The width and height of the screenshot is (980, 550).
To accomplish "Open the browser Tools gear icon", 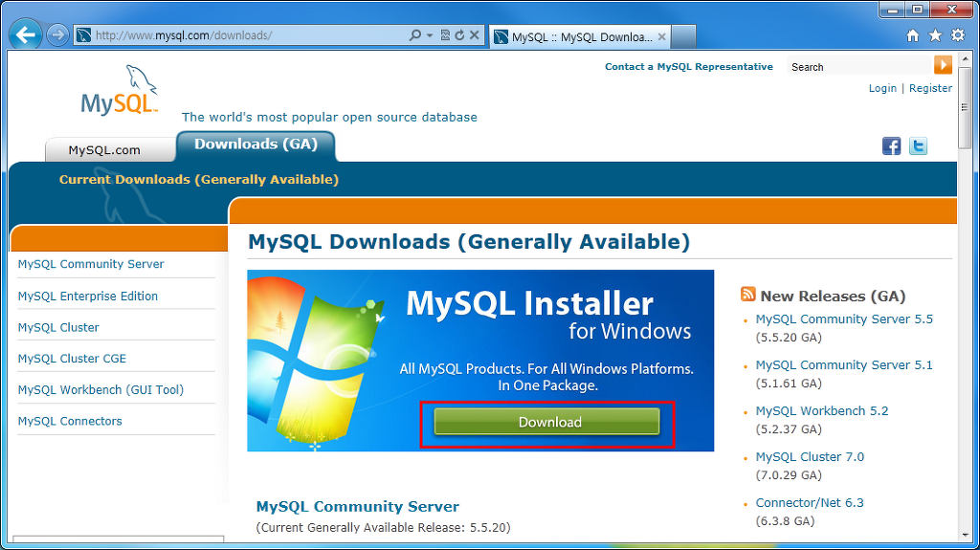I will point(957,35).
